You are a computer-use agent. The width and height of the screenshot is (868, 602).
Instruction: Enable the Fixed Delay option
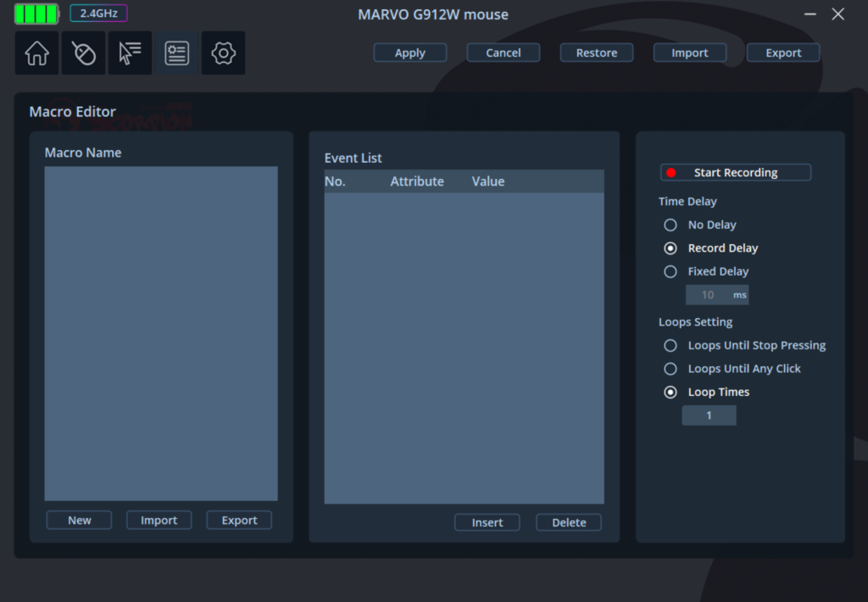[x=670, y=272]
